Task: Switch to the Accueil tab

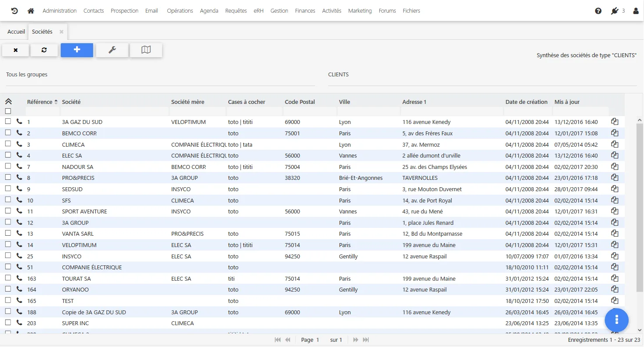Action: (x=16, y=32)
